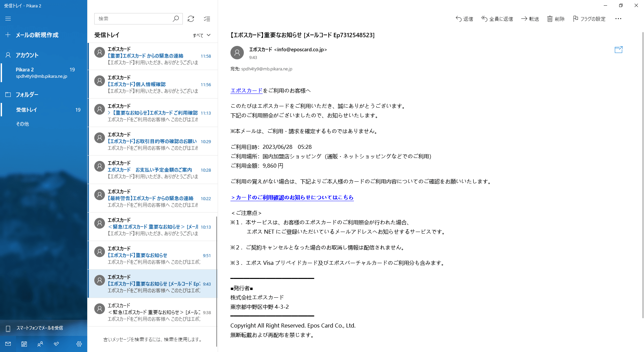Click the エポスカード link in body

point(246,91)
